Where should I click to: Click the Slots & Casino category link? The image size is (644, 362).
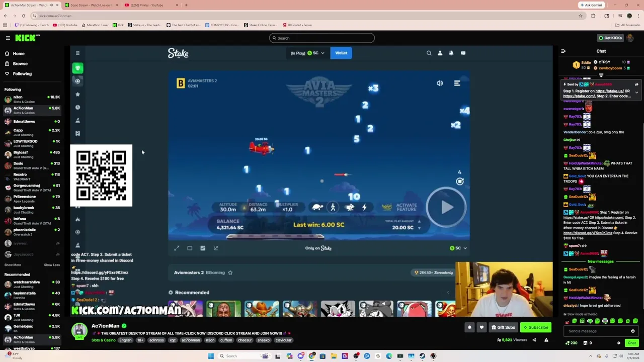[x=103, y=340]
